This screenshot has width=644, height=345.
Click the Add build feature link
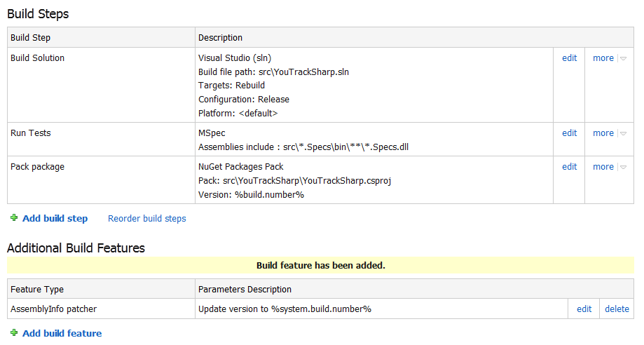point(62,334)
